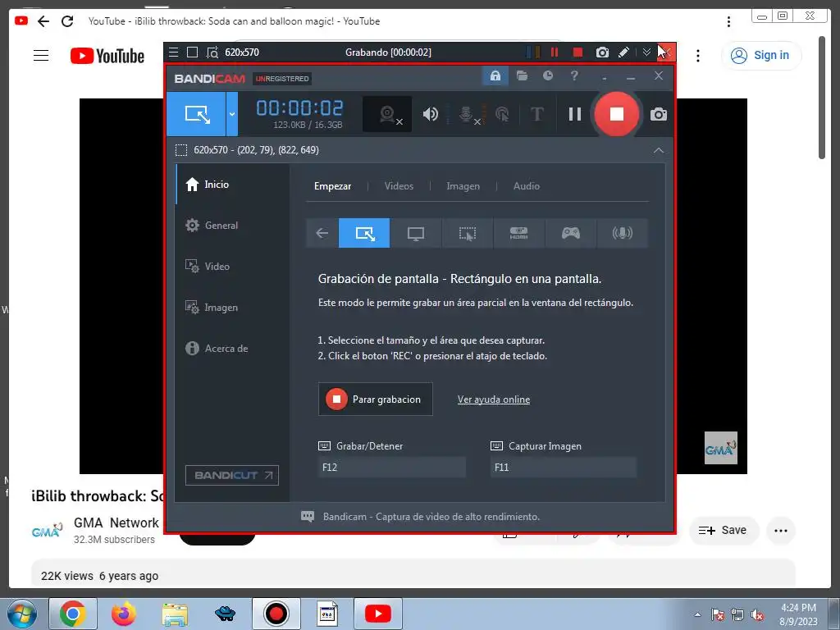
Task: Click the lock icon in Bandicam title bar
Action: 495,75
